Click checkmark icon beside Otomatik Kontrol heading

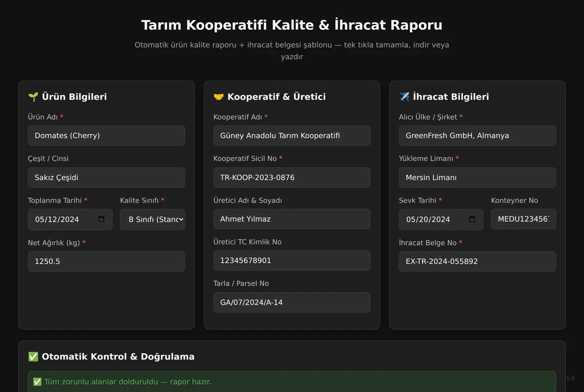(x=33, y=356)
